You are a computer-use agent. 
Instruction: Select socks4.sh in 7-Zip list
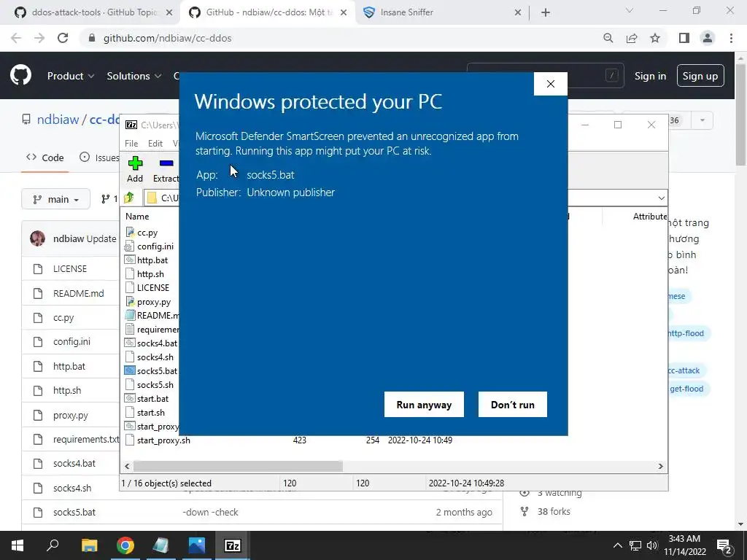155,357
